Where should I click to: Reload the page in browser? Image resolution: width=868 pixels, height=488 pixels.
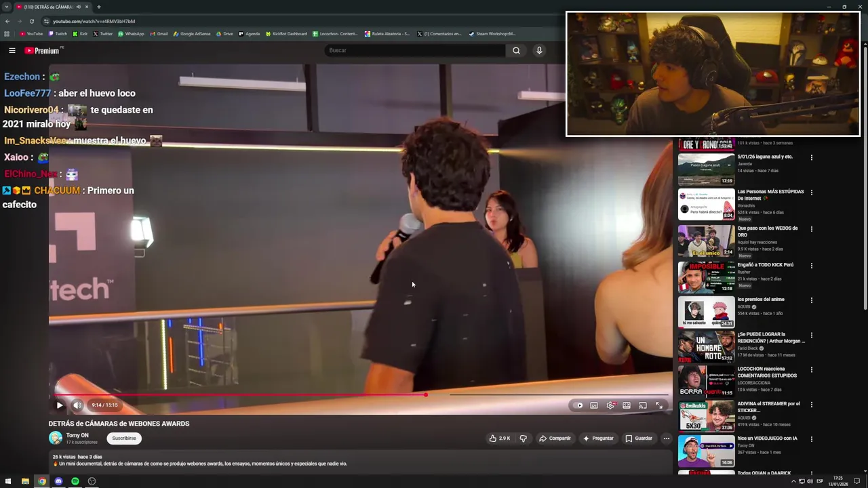31,21
